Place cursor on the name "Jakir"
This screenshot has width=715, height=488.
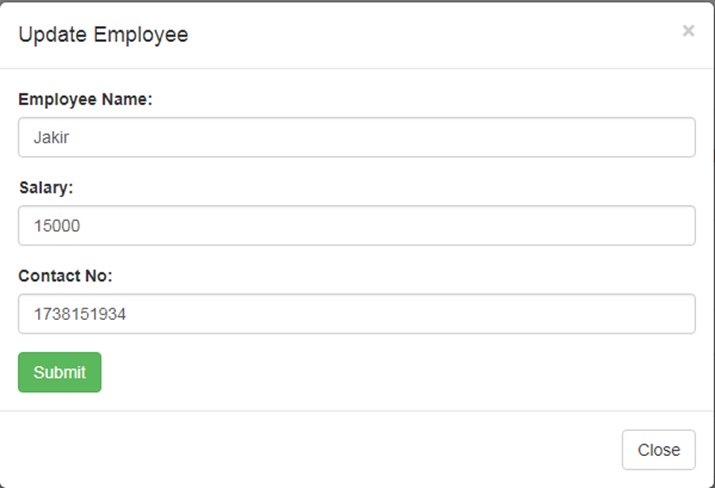(x=50, y=138)
